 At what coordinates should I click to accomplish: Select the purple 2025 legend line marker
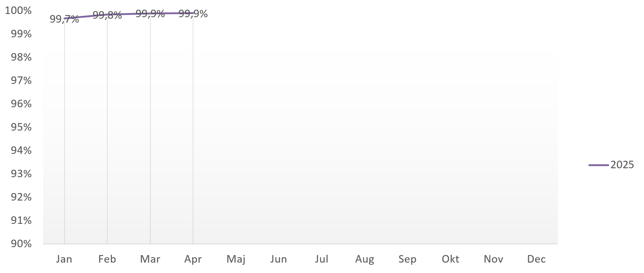coord(599,165)
